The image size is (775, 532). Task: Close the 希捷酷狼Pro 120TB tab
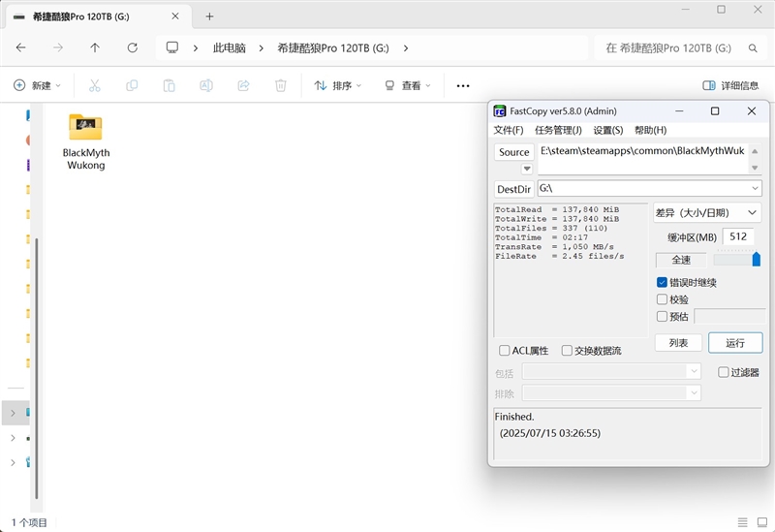pyautogui.click(x=175, y=16)
